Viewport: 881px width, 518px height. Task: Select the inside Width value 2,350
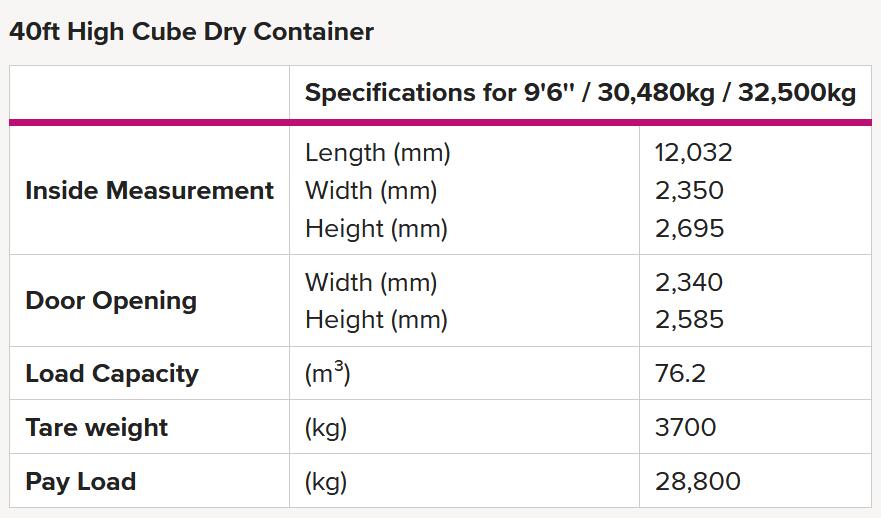point(689,190)
